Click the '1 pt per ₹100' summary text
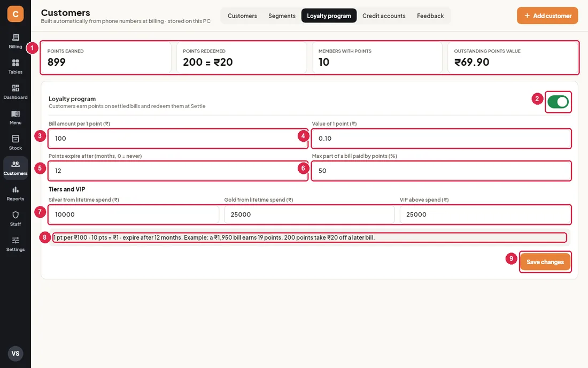Viewport: 588px width, 368px height. pos(214,237)
